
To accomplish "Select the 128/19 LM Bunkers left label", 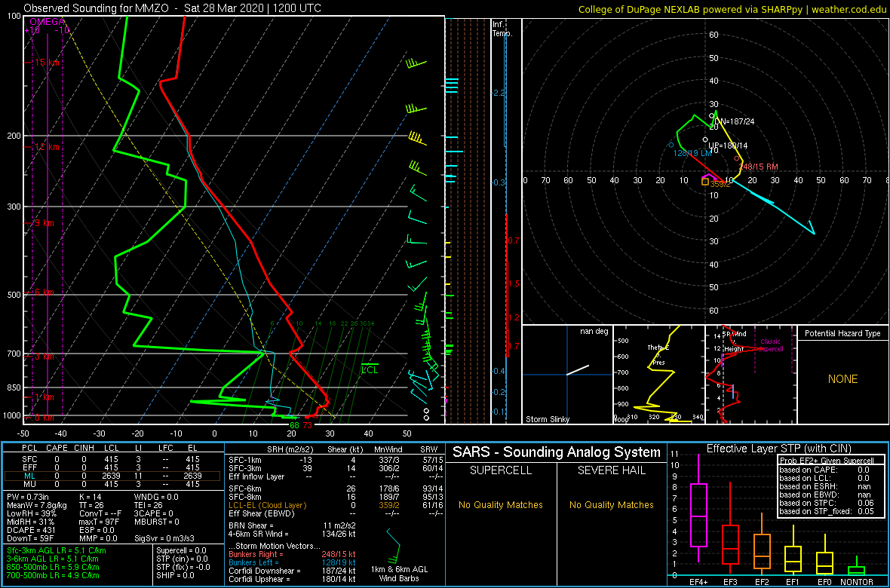I will (x=692, y=153).
